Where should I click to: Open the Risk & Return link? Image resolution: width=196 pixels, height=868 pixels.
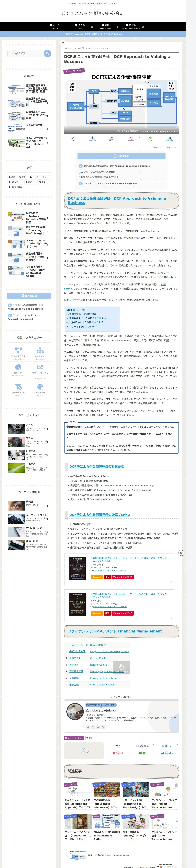(x=98, y=645)
